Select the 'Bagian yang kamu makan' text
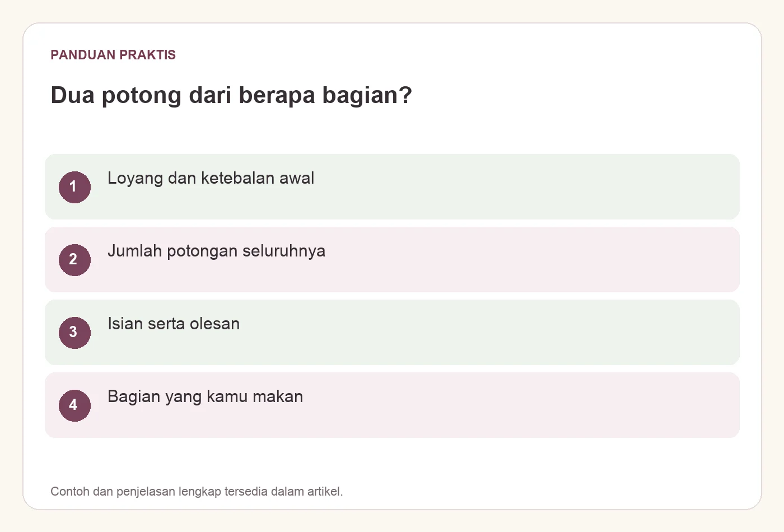Viewport: 784px width, 532px height. tap(205, 396)
